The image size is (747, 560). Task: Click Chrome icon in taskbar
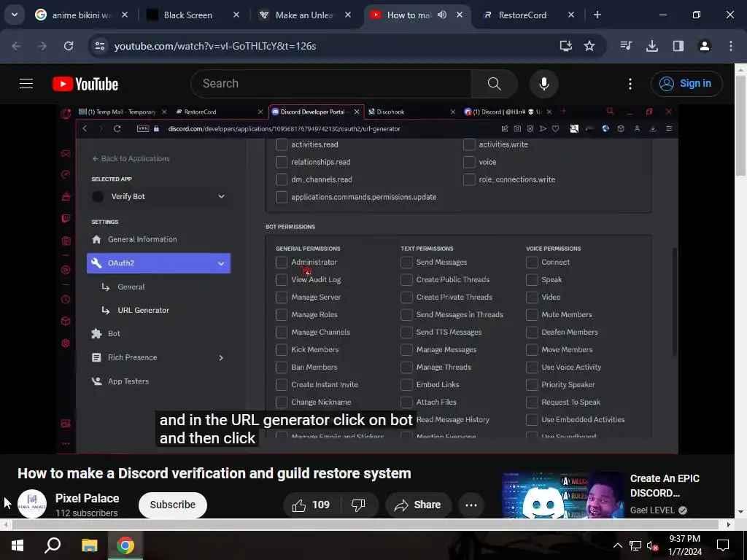coord(125,545)
